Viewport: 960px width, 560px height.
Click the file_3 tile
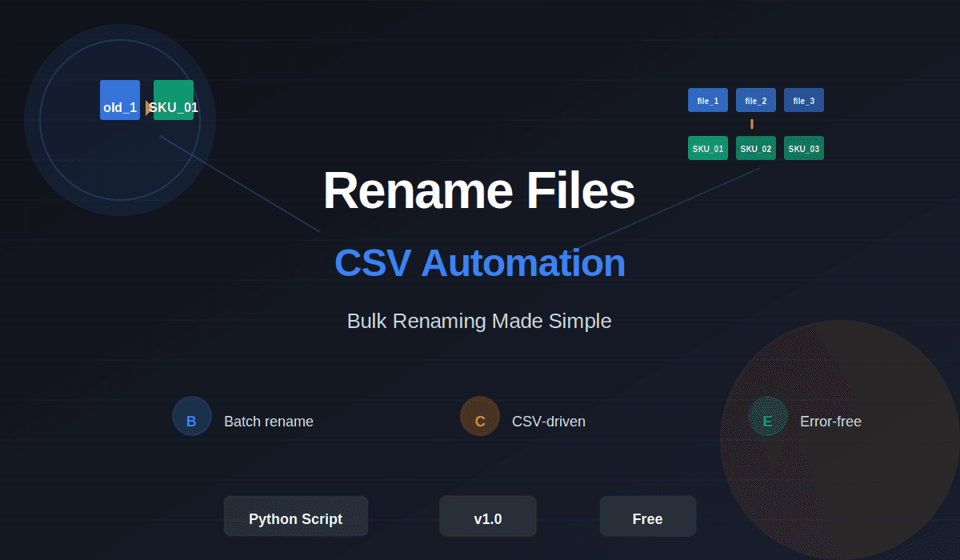[804, 100]
